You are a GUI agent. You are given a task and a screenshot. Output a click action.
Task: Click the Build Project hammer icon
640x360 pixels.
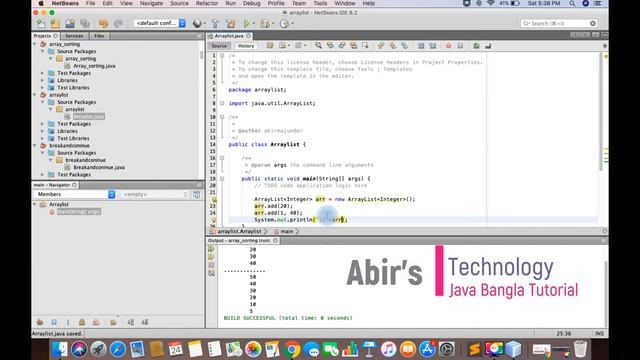[216, 24]
